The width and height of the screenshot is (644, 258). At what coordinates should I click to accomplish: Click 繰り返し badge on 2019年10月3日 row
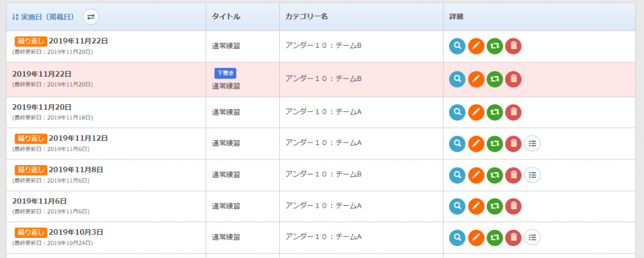click(x=30, y=232)
